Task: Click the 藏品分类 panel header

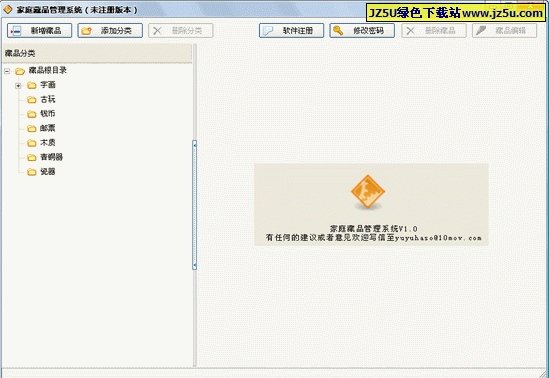Action: [x=97, y=53]
